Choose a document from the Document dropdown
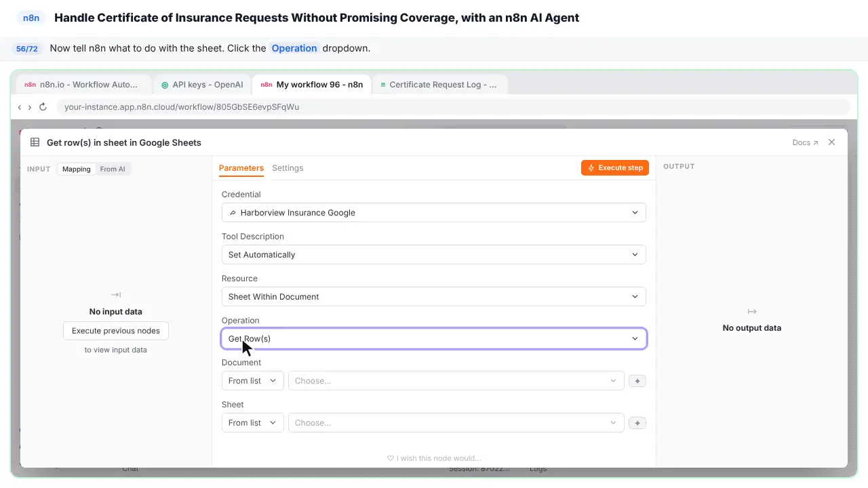Screen dimensions: 868x488 click(456, 381)
